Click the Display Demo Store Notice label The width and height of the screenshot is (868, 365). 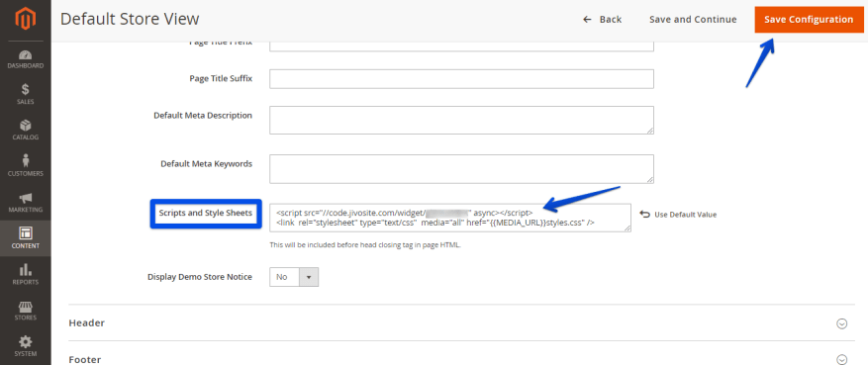pos(200,277)
